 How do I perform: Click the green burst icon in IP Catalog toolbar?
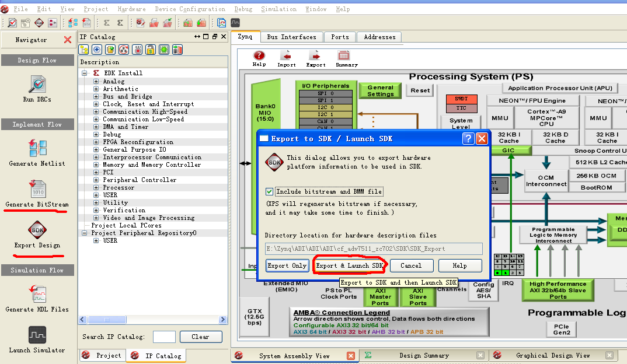pos(164,50)
